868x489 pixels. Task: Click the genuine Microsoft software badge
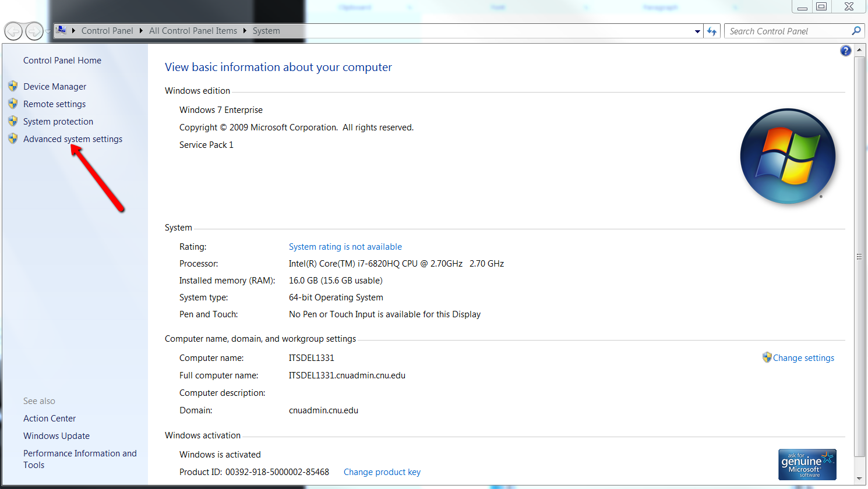[x=807, y=465]
